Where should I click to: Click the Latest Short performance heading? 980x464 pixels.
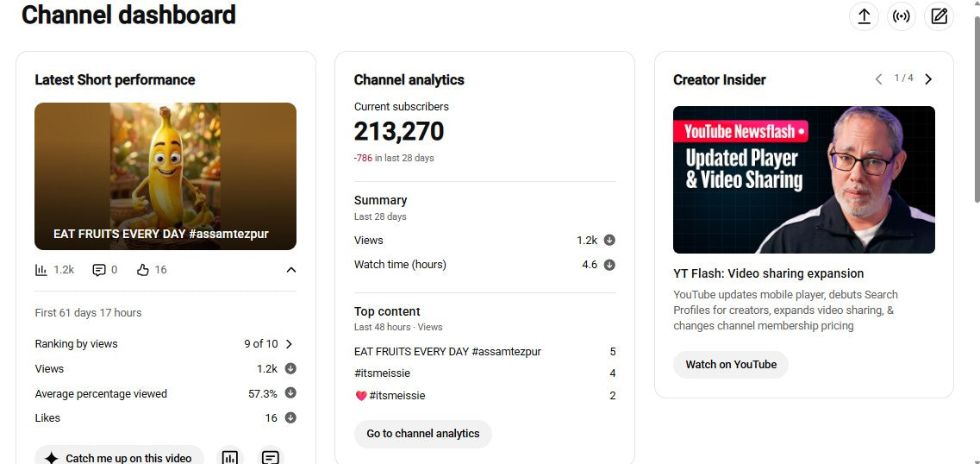tap(115, 80)
